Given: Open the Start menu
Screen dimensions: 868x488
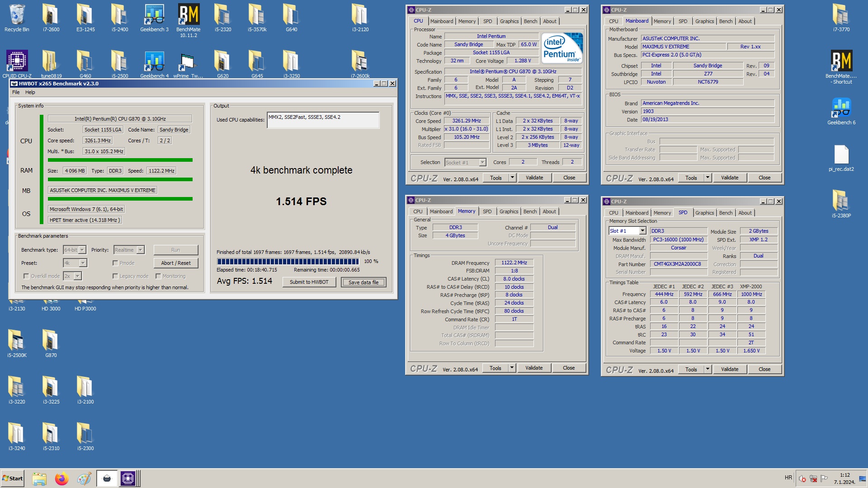Looking at the screenshot, I should [13, 479].
